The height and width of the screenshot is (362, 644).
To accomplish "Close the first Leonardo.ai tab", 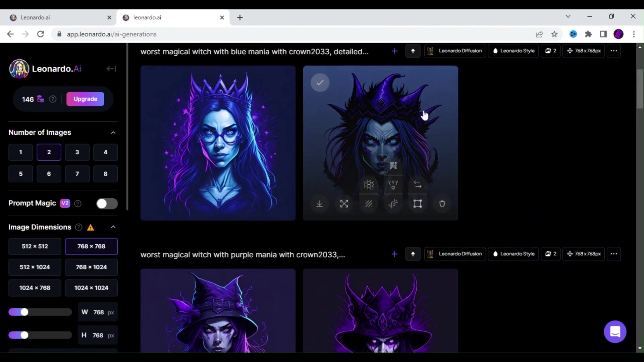I will click(x=109, y=17).
